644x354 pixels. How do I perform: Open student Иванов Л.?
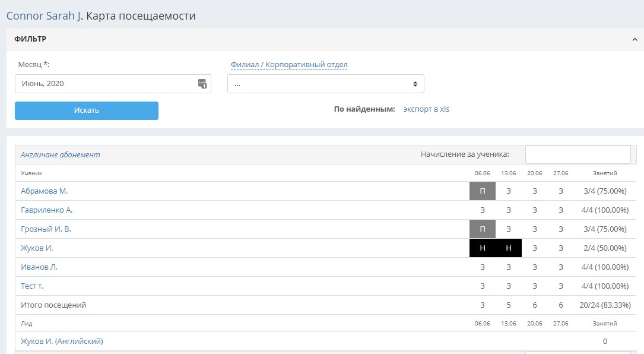(39, 267)
